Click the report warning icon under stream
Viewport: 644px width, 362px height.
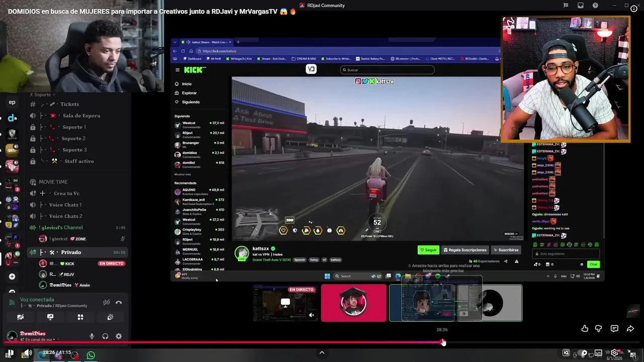point(516,261)
